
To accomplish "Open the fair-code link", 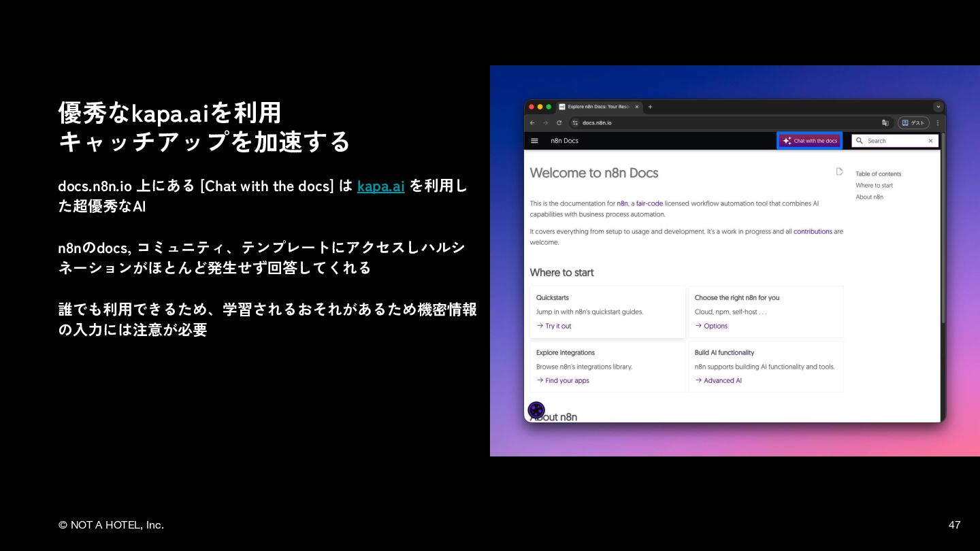I will pyautogui.click(x=649, y=203).
